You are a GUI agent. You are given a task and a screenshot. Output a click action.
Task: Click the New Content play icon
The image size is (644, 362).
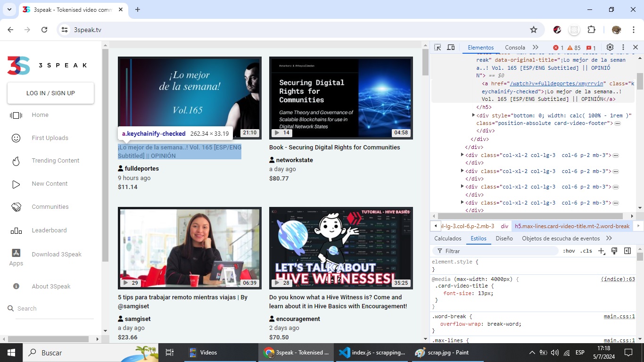(x=16, y=184)
